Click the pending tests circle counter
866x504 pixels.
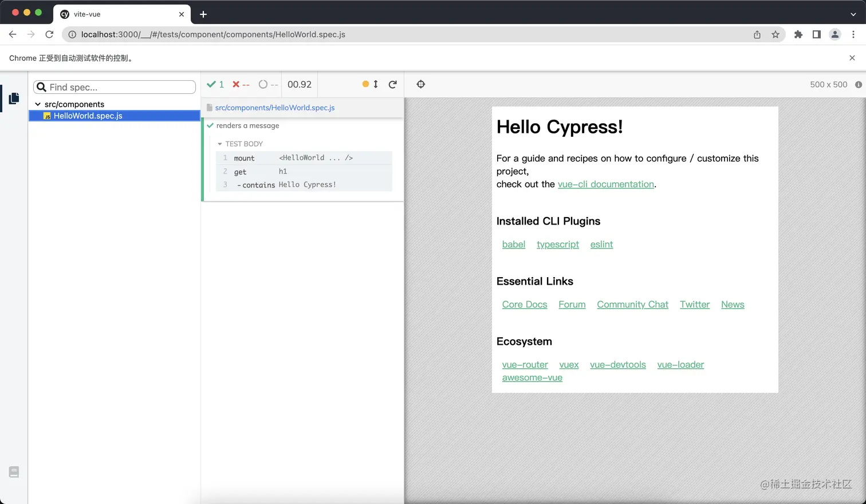click(x=268, y=84)
